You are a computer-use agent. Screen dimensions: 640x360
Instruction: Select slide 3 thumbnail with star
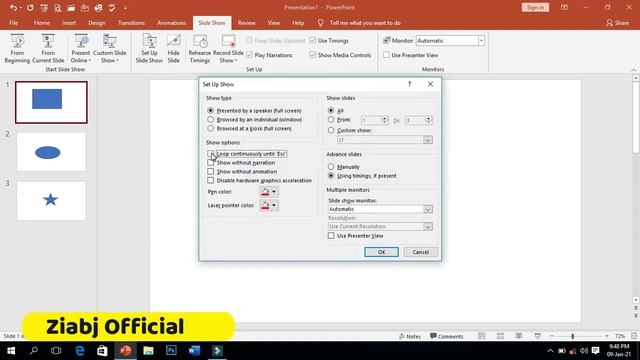click(x=51, y=201)
